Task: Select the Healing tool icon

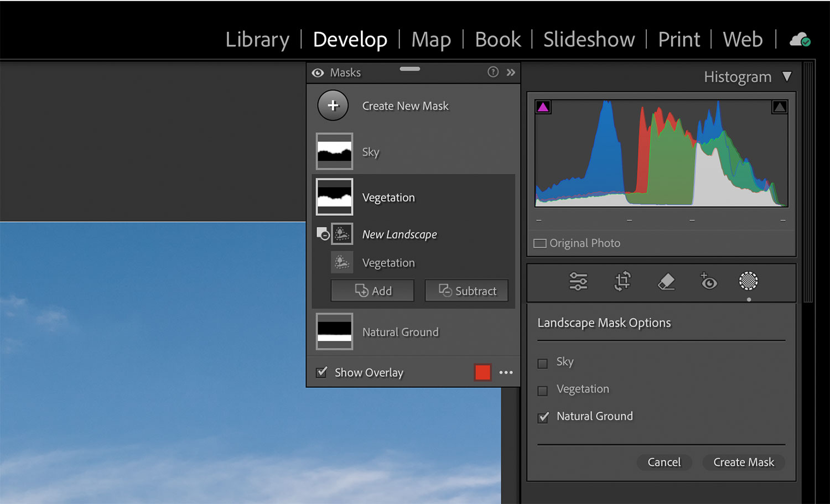Action: point(666,282)
